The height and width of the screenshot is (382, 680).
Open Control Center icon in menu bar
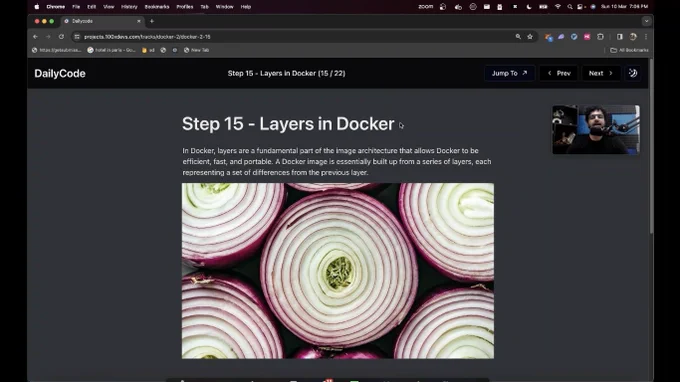[x=580, y=7]
